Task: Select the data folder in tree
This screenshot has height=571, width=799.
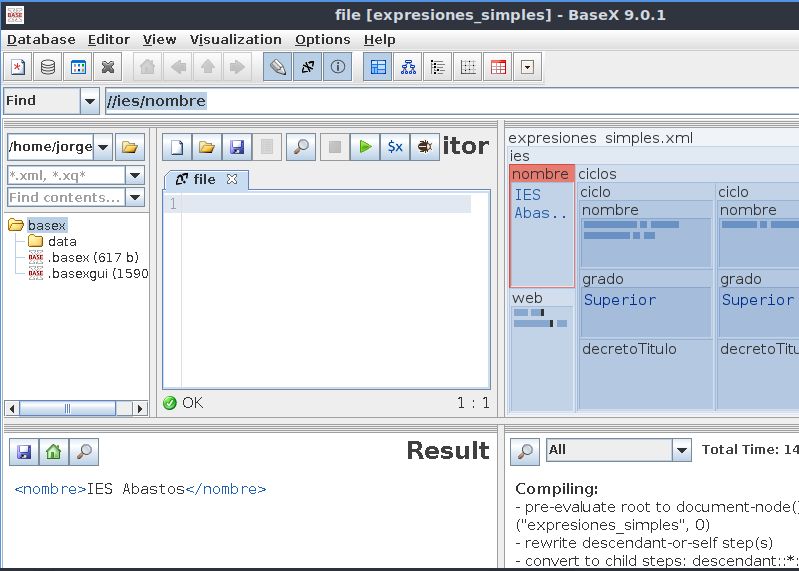Action: [x=61, y=241]
